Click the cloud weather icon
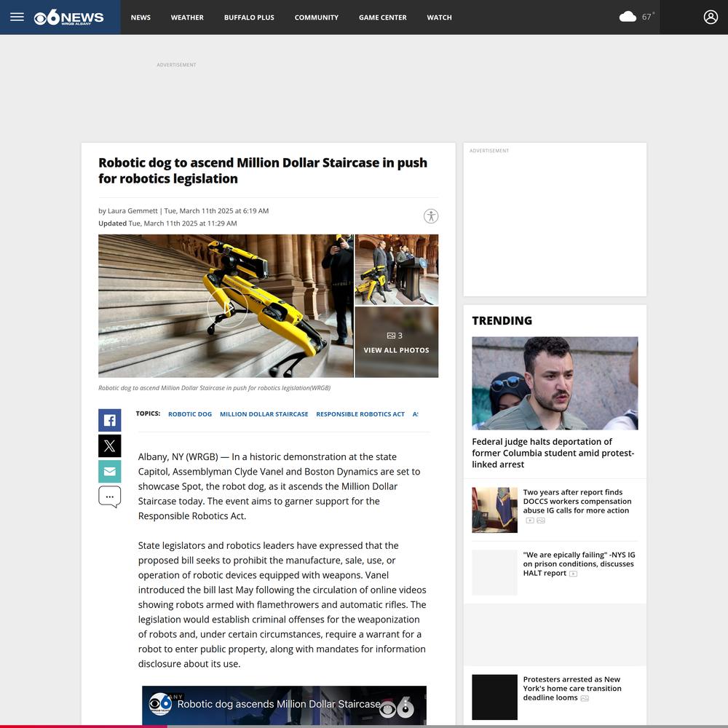This screenshot has height=728, width=728. (628, 17)
